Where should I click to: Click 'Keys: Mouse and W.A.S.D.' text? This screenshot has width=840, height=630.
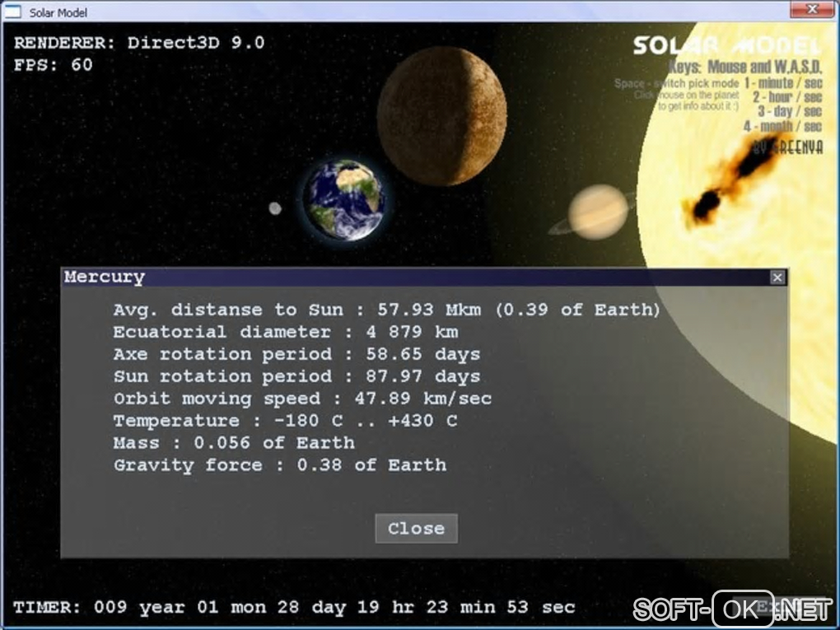pos(744,67)
